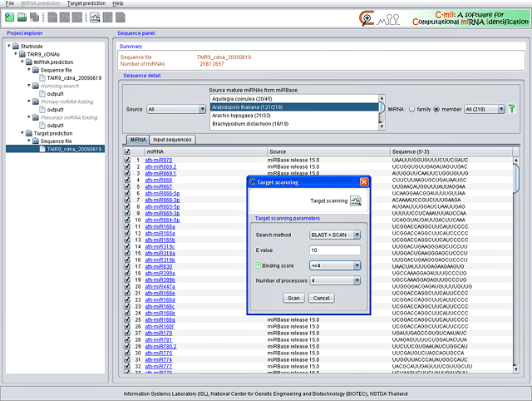Click the Binding score help icon
This screenshot has height=401, width=532.
click(x=258, y=265)
